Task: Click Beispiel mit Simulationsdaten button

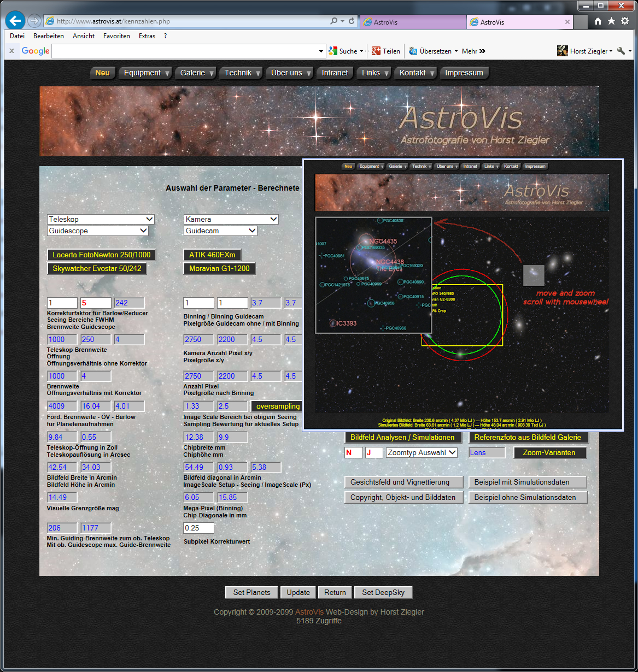Action: pos(527,482)
